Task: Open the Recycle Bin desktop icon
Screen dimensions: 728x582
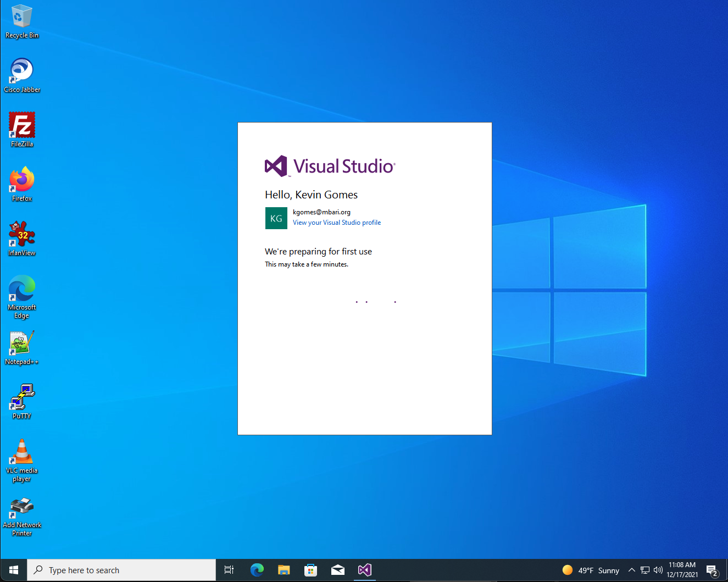Action: point(22,21)
